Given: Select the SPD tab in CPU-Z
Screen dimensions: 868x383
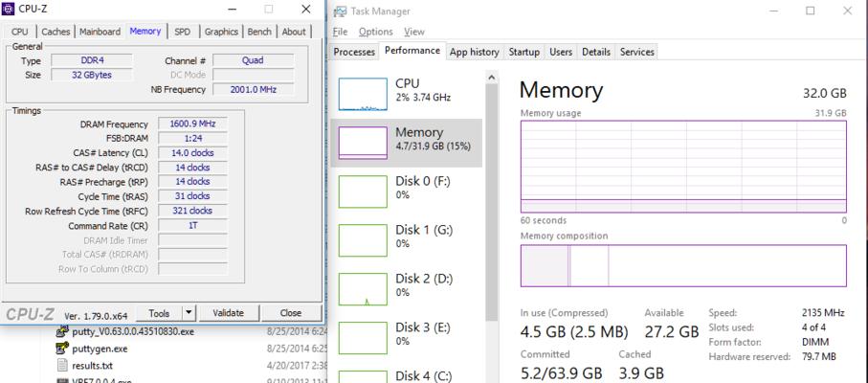Looking at the screenshot, I should (182, 32).
